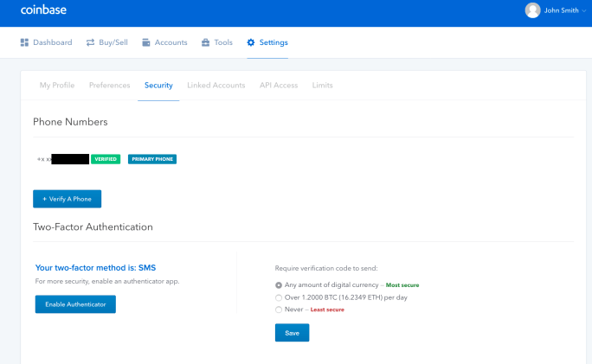The height and width of the screenshot is (364, 592).
Task: Click the Enable Authenticator button
Action: tap(75, 304)
